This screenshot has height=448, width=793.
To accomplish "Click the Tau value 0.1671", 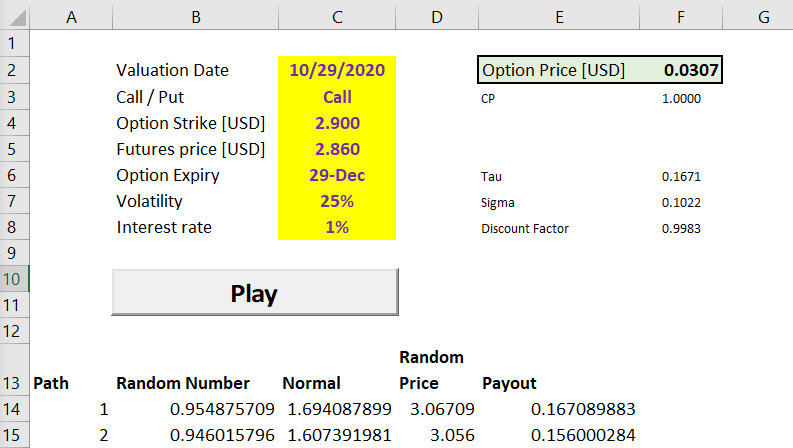I will [x=681, y=176].
